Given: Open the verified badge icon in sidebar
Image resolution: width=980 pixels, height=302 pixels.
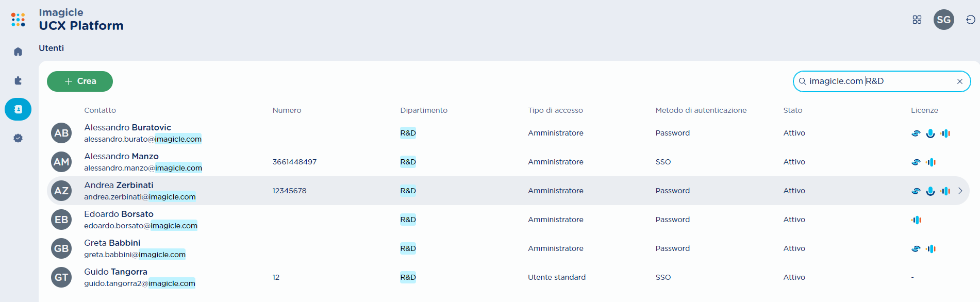Looking at the screenshot, I should coord(18,138).
